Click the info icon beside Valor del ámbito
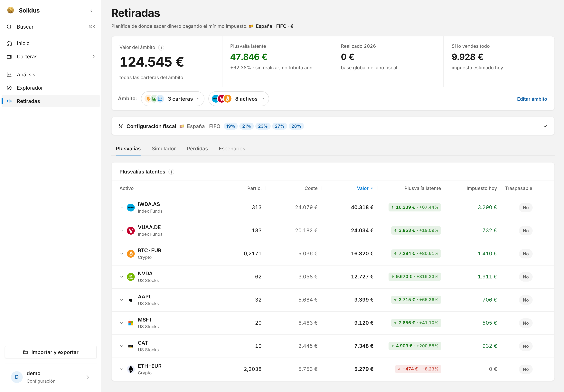Viewport: 564px width, 392px height. coord(161,47)
